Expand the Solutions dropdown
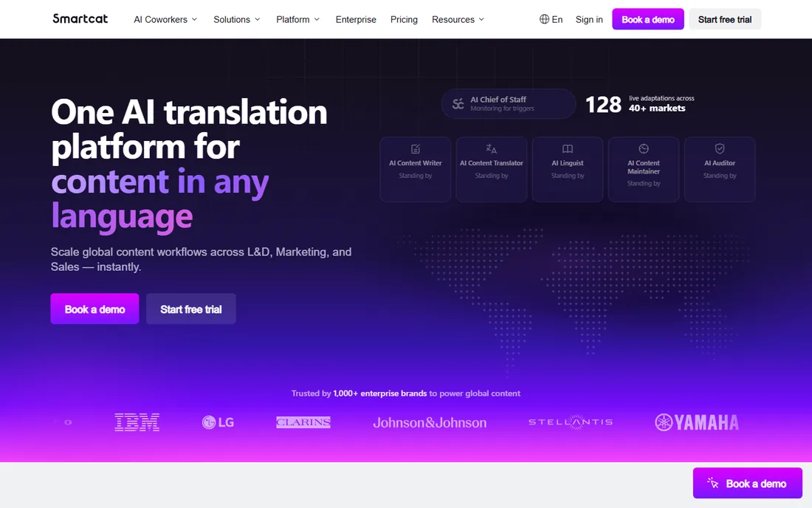The height and width of the screenshot is (508, 812). (x=237, y=19)
